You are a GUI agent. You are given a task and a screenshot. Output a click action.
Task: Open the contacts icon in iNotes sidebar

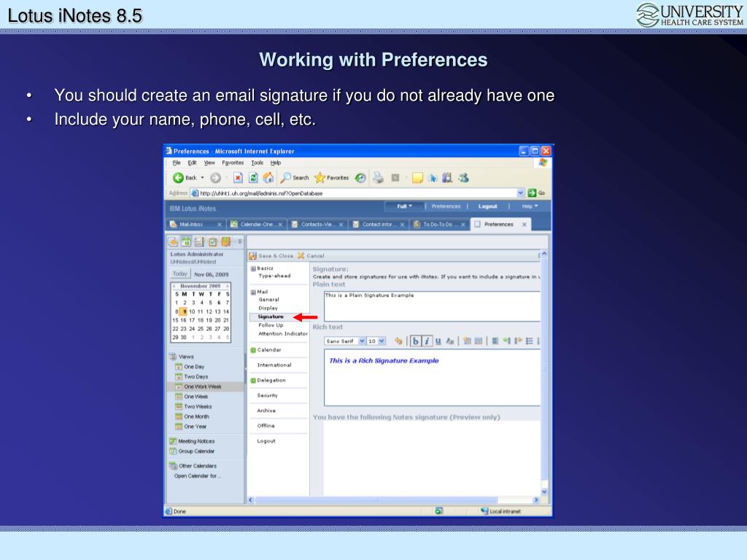coord(199,242)
